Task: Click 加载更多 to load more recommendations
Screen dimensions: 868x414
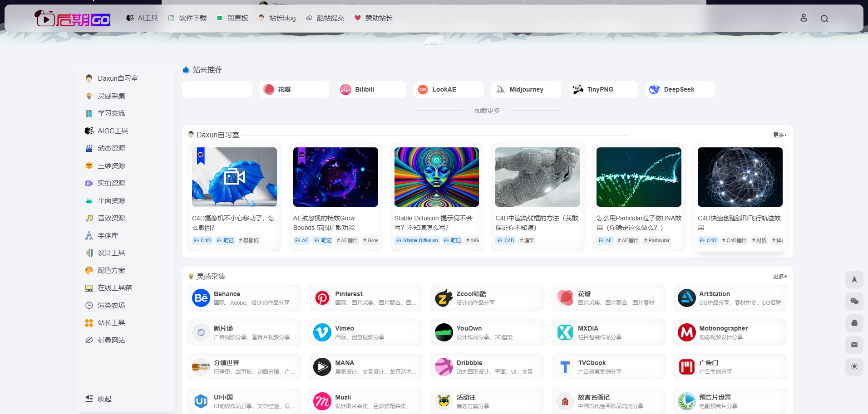Action: (x=487, y=110)
